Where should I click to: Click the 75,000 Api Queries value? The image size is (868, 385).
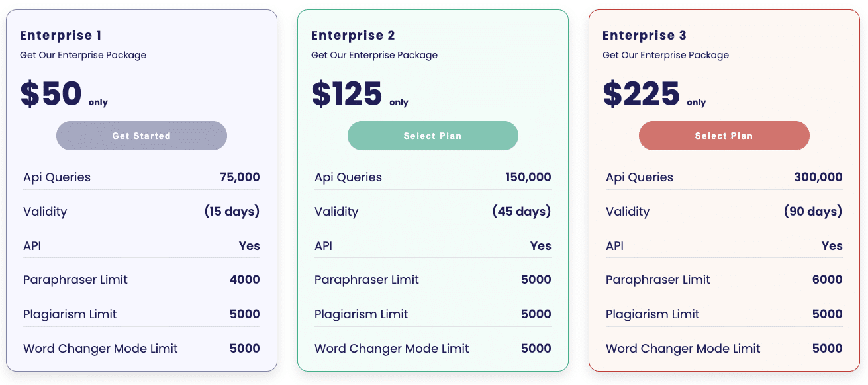click(240, 177)
